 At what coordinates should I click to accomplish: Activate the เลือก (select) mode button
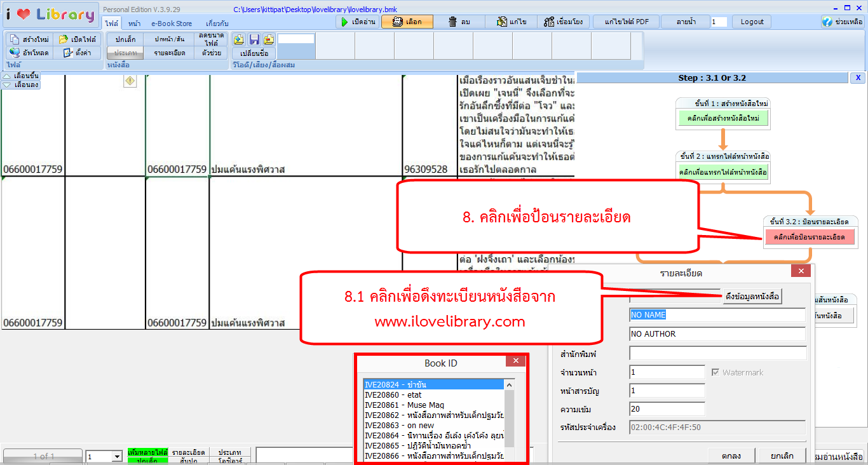pos(407,22)
